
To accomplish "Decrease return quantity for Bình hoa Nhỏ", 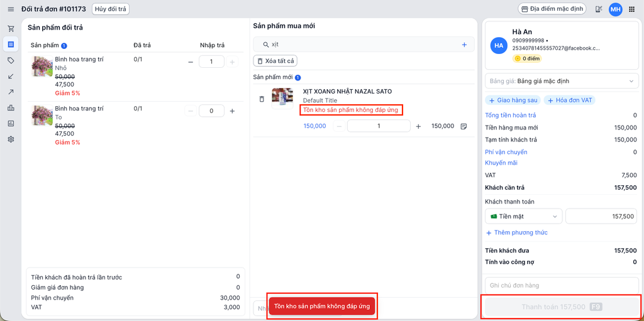I will tap(191, 62).
